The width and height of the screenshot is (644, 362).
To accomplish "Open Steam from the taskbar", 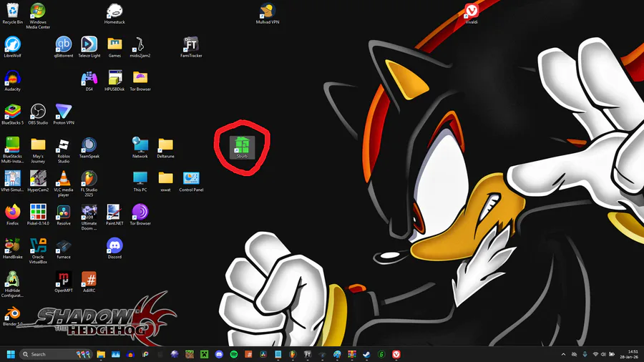I will (x=366, y=354).
